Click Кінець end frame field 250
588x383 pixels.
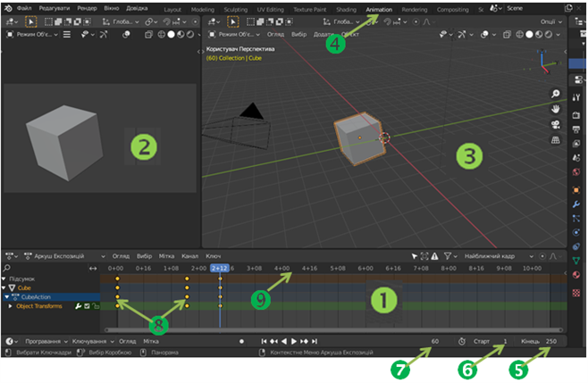pos(539,341)
